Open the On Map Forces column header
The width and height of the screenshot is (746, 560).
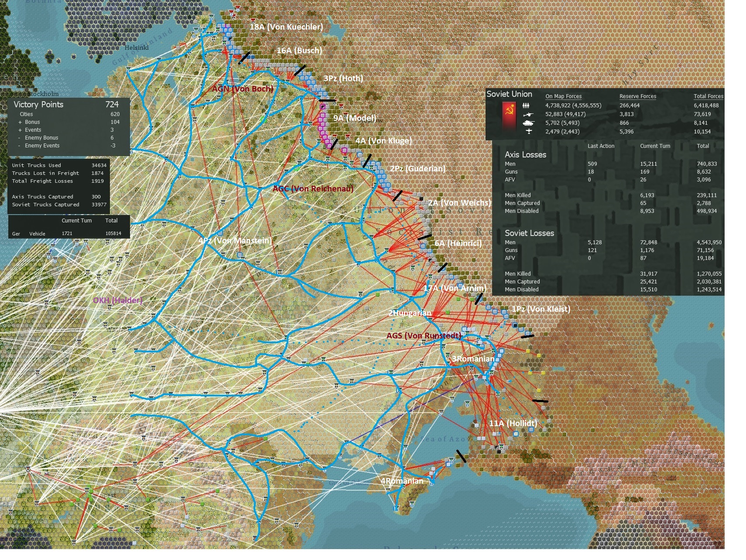click(x=563, y=96)
